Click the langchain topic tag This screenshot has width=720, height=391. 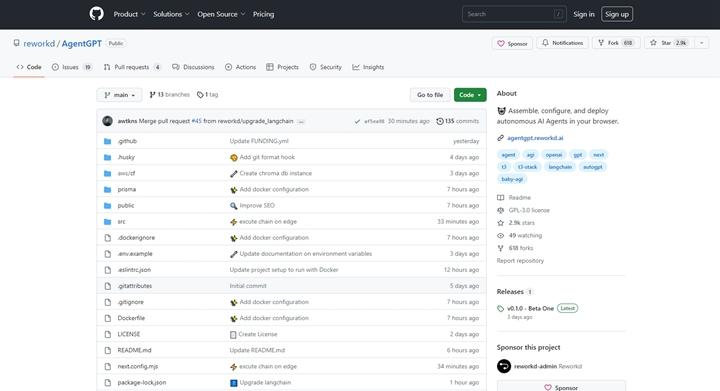560,167
